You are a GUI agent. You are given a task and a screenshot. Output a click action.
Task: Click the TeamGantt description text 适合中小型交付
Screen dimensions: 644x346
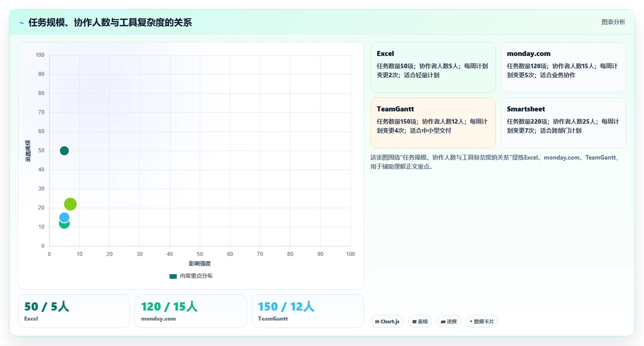pyautogui.click(x=430, y=130)
